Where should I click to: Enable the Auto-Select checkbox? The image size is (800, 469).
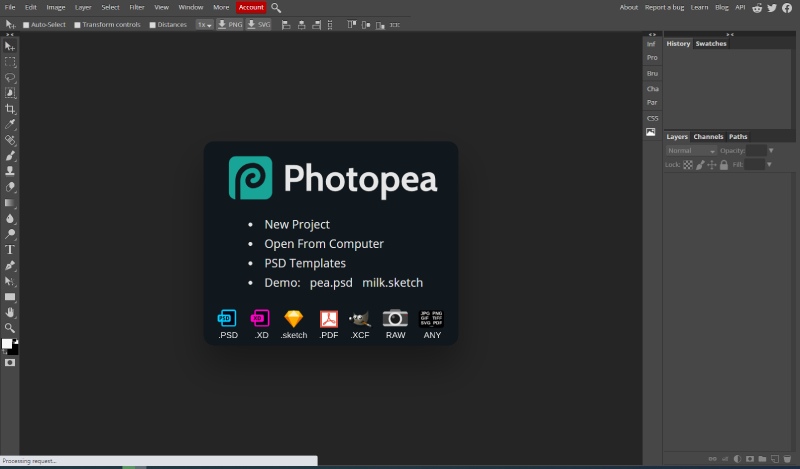26,25
